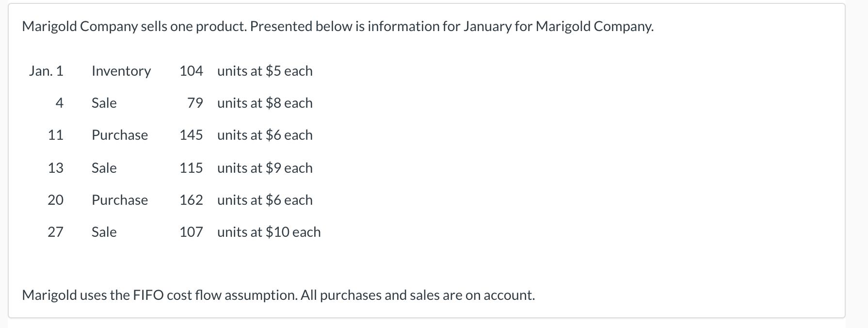Select 'units at $8 each' text
Viewport: 868px width, 328px height.
click(x=265, y=103)
